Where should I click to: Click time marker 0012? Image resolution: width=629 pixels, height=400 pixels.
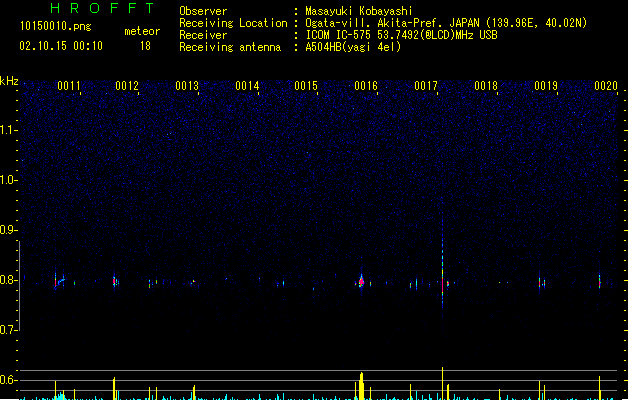point(127,86)
